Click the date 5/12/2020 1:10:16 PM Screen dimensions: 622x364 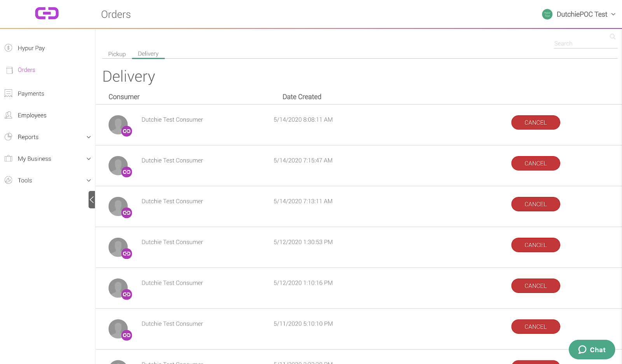click(x=303, y=283)
